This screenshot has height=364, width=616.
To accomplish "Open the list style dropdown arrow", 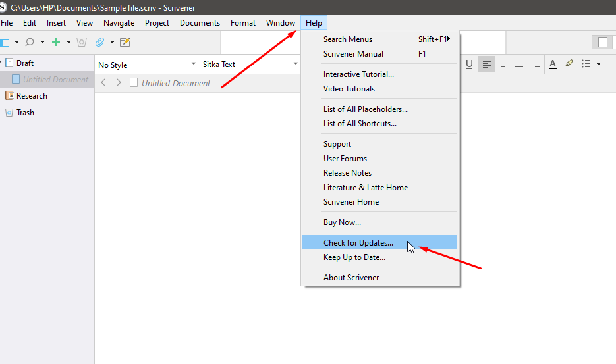I will coord(598,64).
